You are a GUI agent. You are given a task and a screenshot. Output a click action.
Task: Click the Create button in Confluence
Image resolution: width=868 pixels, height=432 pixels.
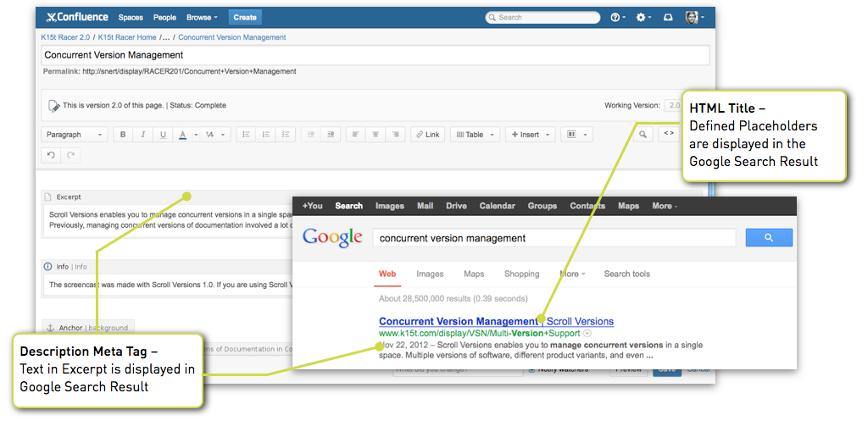pyautogui.click(x=245, y=18)
